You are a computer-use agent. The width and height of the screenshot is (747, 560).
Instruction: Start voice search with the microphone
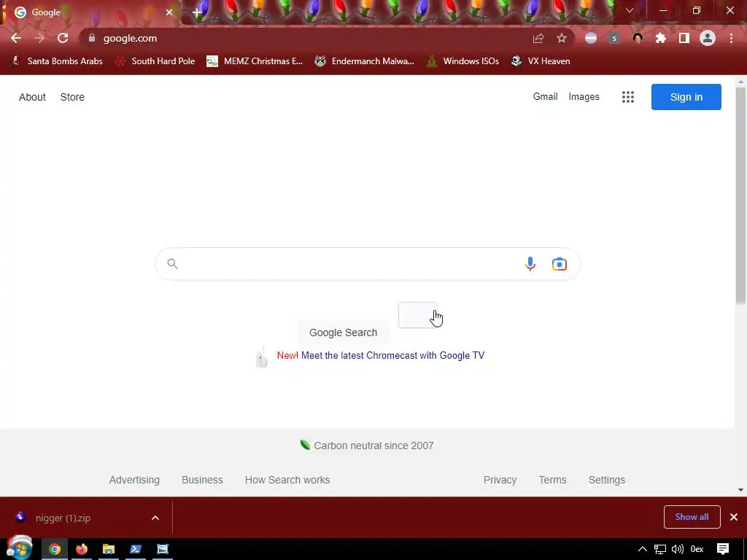click(x=530, y=264)
